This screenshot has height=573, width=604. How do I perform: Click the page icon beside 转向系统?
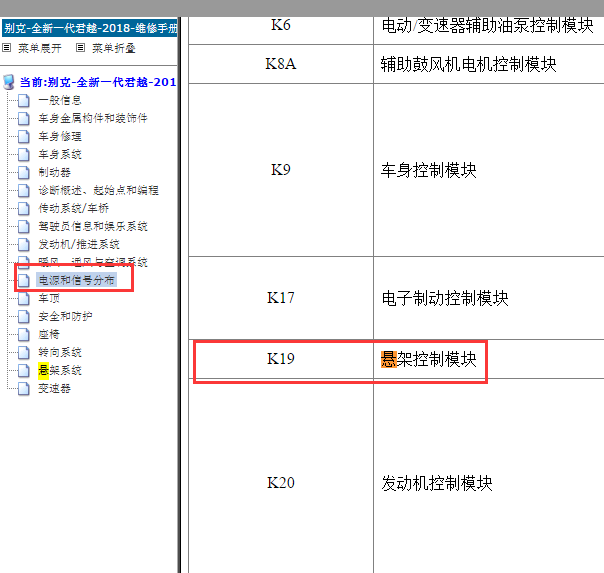24,352
